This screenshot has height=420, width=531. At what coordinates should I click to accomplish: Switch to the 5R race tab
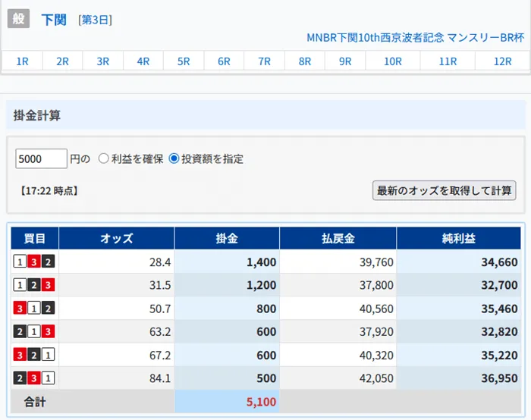point(184,61)
